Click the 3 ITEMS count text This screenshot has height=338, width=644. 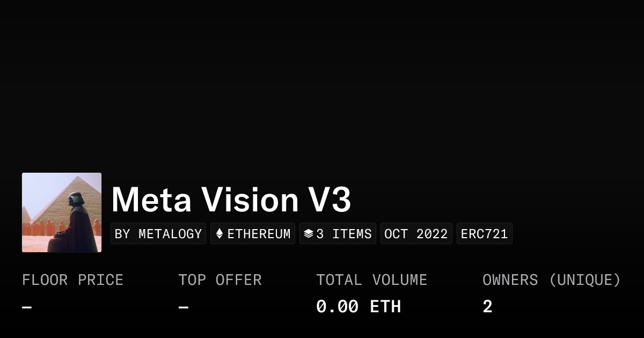(344, 234)
